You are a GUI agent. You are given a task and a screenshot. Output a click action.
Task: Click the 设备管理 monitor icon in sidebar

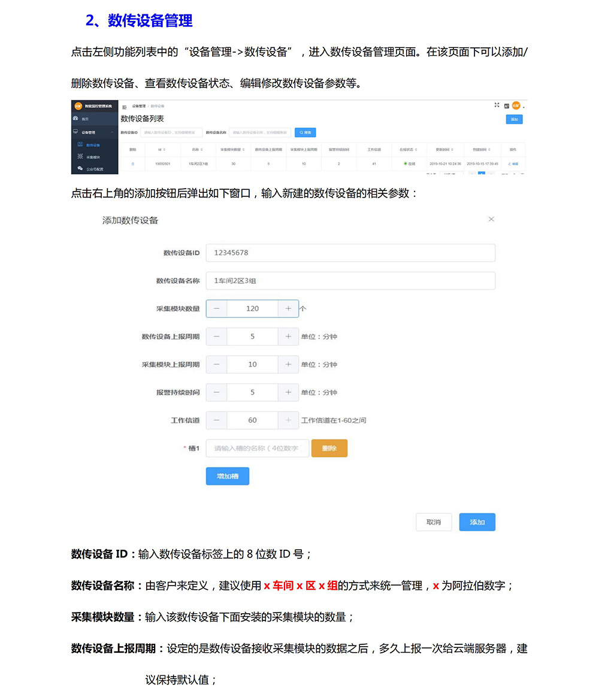click(x=75, y=132)
